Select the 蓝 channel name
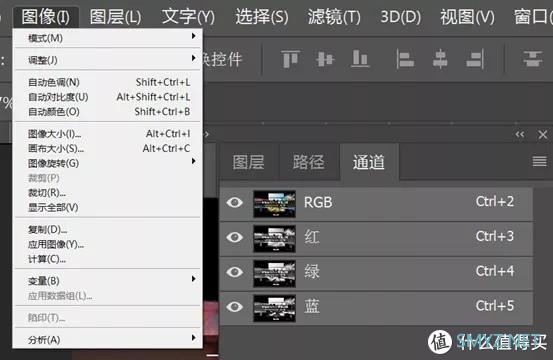 point(312,306)
